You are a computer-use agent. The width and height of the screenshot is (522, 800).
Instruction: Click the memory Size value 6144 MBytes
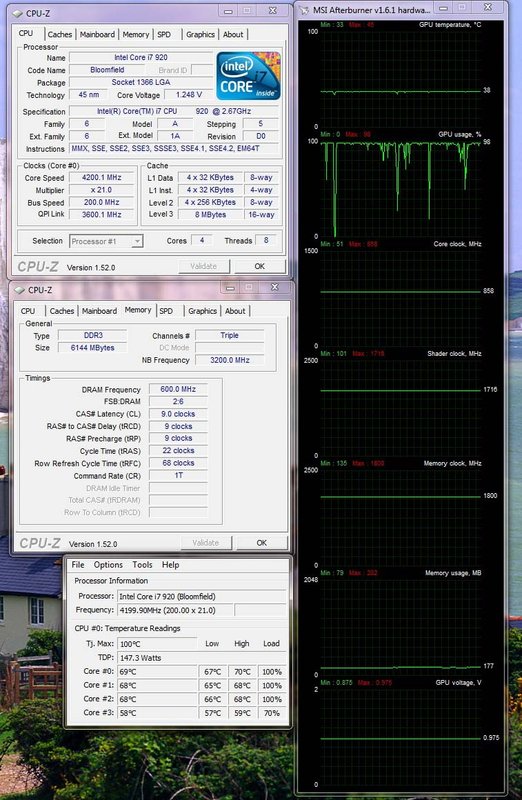[93, 348]
